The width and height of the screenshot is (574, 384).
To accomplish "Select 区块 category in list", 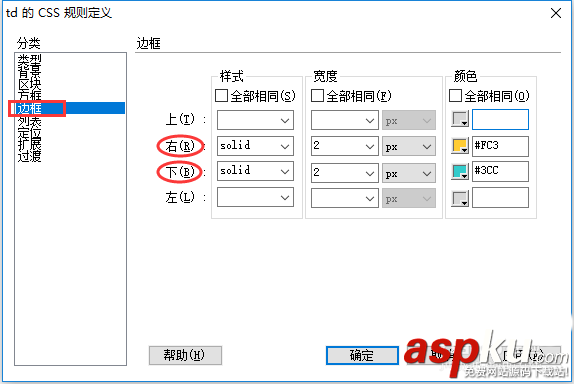I will 29,84.
